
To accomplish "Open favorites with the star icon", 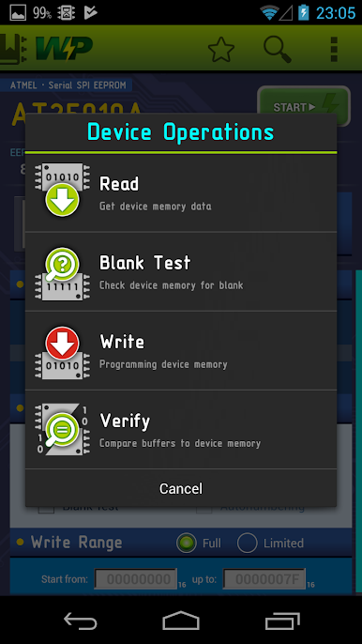I will coord(221,49).
